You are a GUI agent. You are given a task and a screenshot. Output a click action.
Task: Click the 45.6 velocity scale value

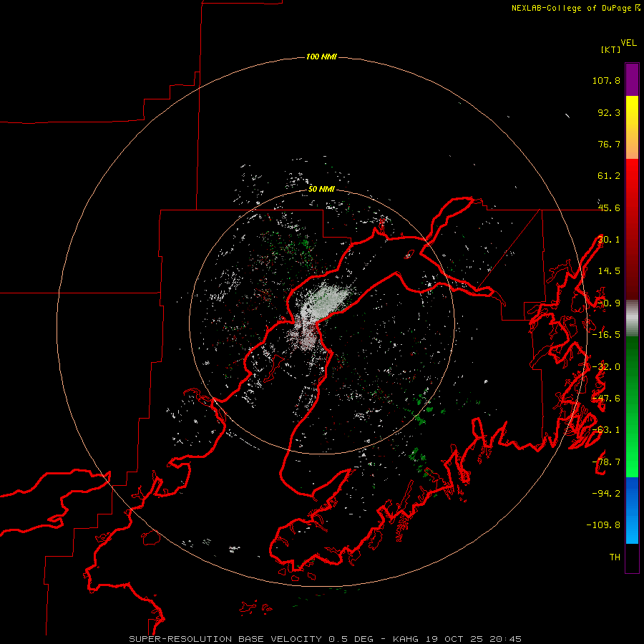tap(609, 208)
